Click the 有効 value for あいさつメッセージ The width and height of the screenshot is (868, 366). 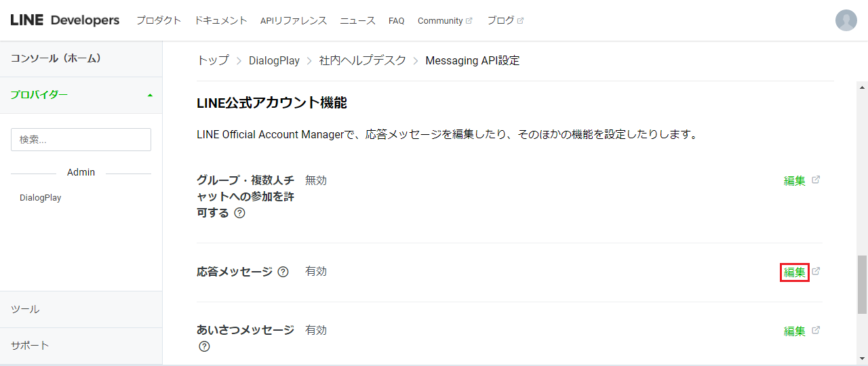click(316, 330)
